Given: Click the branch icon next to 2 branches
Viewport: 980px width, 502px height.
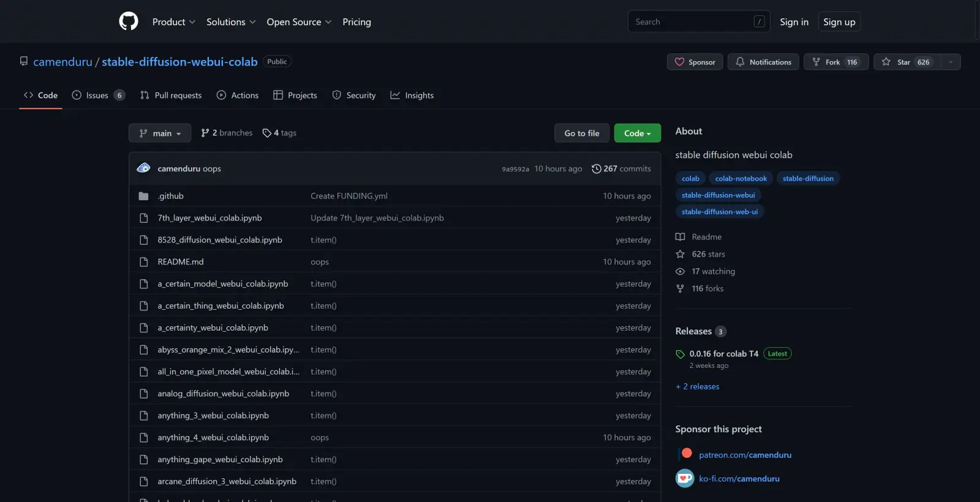Looking at the screenshot, I should (x=205, y=133).
